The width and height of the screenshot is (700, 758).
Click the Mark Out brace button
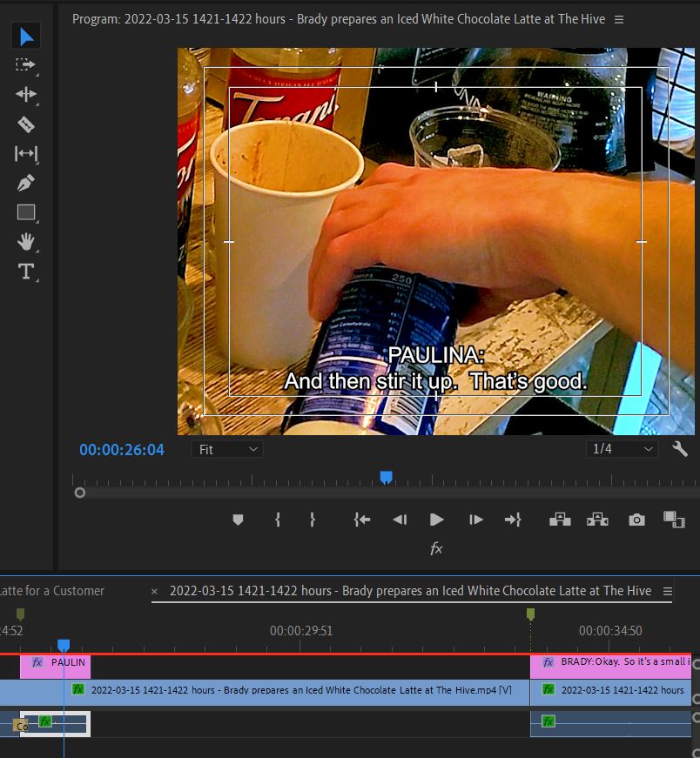[313, 520]
